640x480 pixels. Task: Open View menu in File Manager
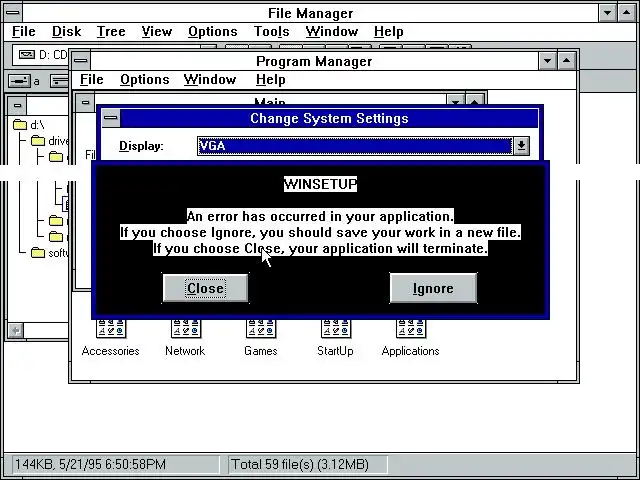[157, 31]
